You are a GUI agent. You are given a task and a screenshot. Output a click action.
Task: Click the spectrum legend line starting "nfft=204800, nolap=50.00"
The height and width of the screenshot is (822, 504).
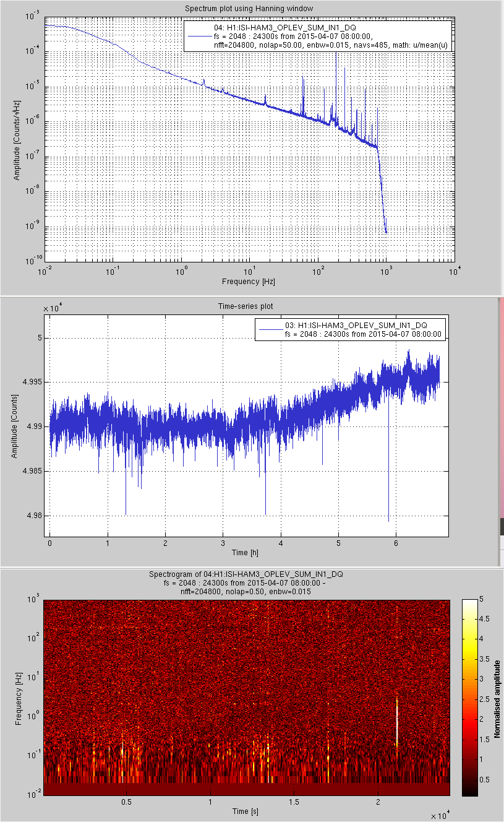tap(331, 45)
